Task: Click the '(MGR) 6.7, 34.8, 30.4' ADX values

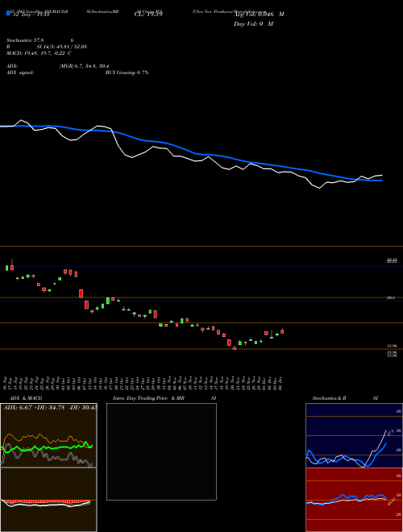Action: (84, 66)
